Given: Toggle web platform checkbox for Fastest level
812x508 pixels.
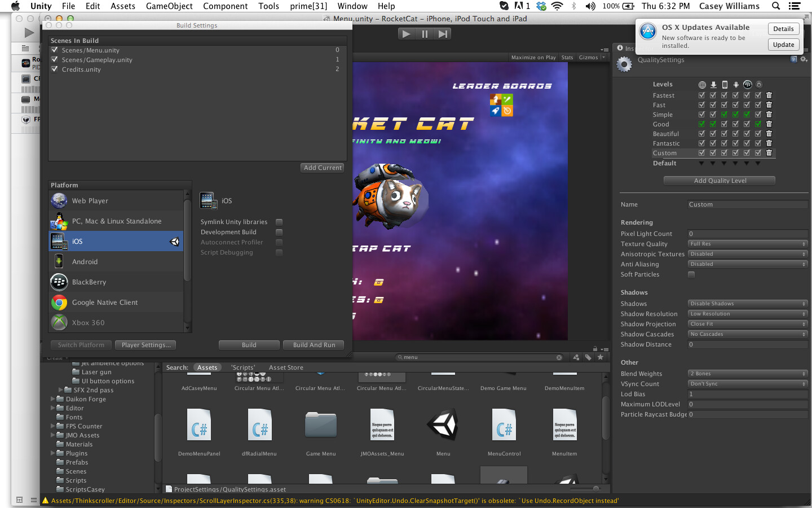Looking at the screenshot, I should tap(701, 95).
